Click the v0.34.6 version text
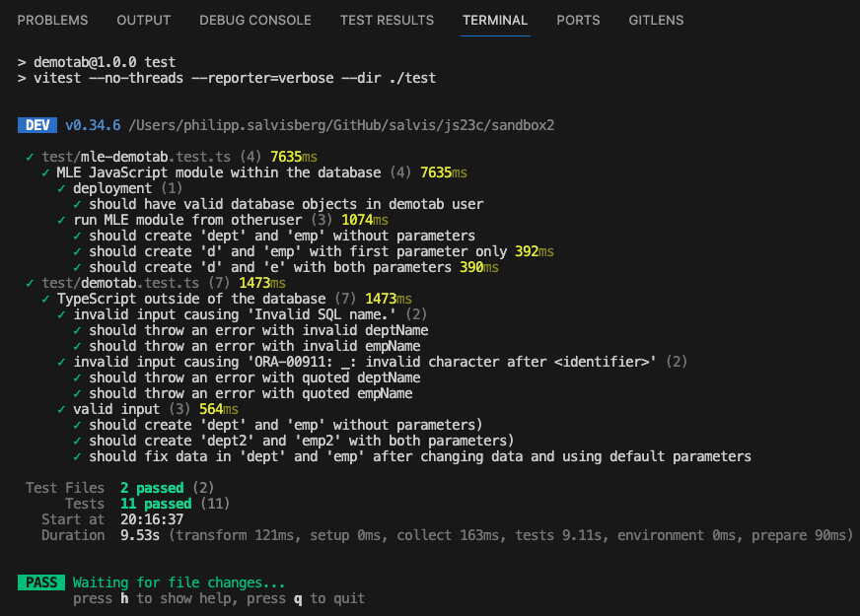The height and width of the screenshot is (616, 860). pos(93,125)
